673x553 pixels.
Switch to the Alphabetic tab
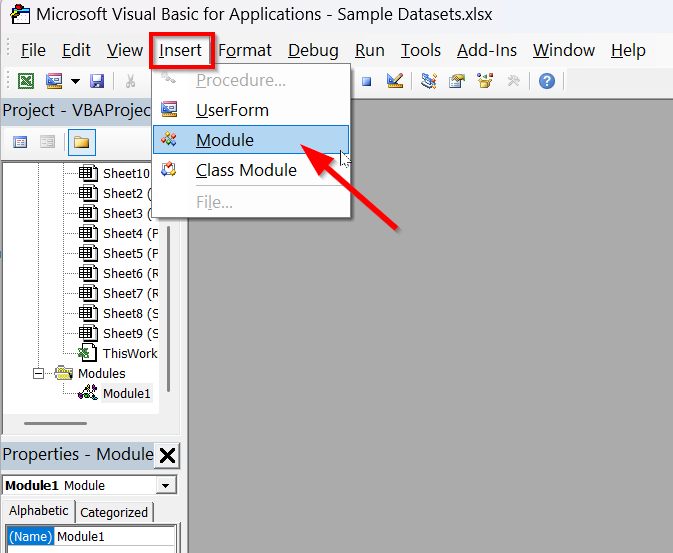pos(39,511)
